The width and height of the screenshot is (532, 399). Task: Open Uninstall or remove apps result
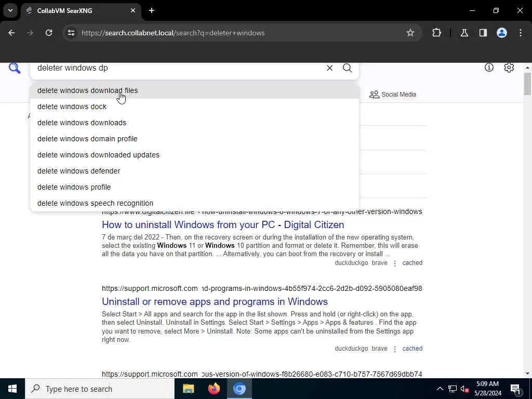[x=215, y=302]
